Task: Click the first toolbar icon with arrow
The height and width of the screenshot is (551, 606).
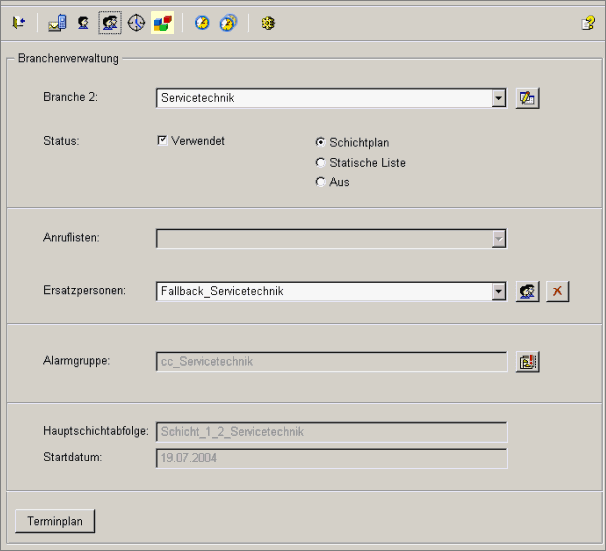Action: (x=18, y=22)
